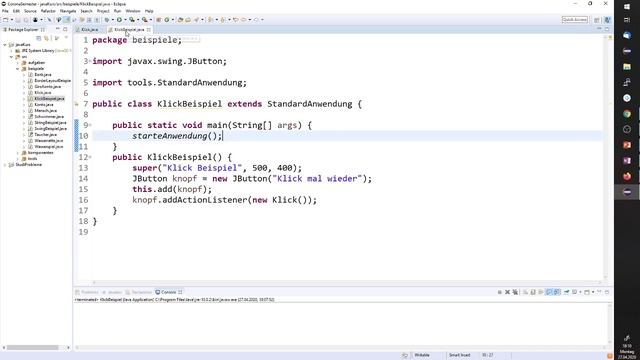Select Mensch.java in Package Explorer

(45, 111)
